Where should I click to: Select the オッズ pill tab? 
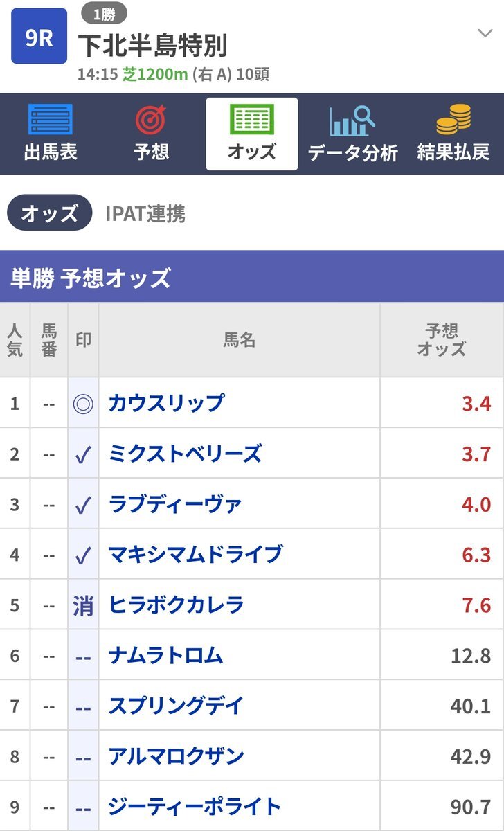tap(50, 213)
